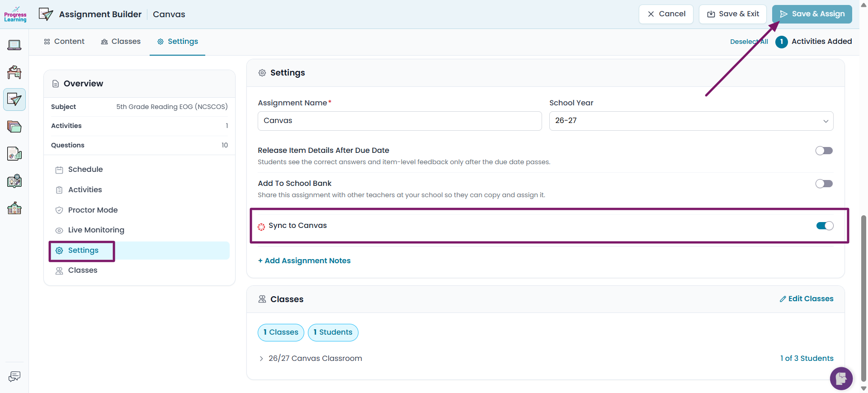Click Save & Assign button
Screen dimensions: 868x393
[x=812, y=14]
